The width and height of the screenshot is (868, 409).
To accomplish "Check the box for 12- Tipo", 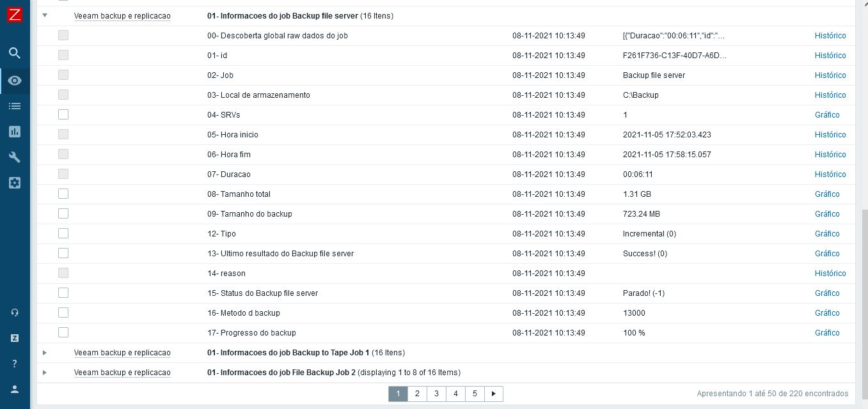I will pos(63,233).
